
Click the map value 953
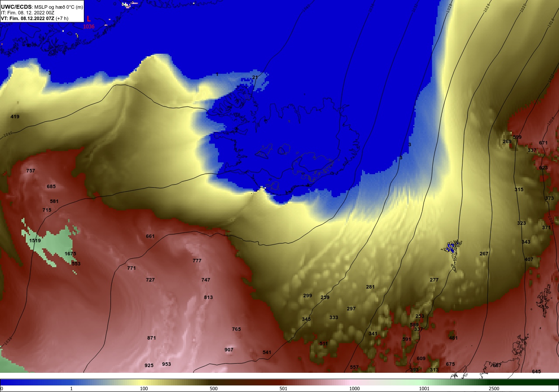click(x=166, y=364)
